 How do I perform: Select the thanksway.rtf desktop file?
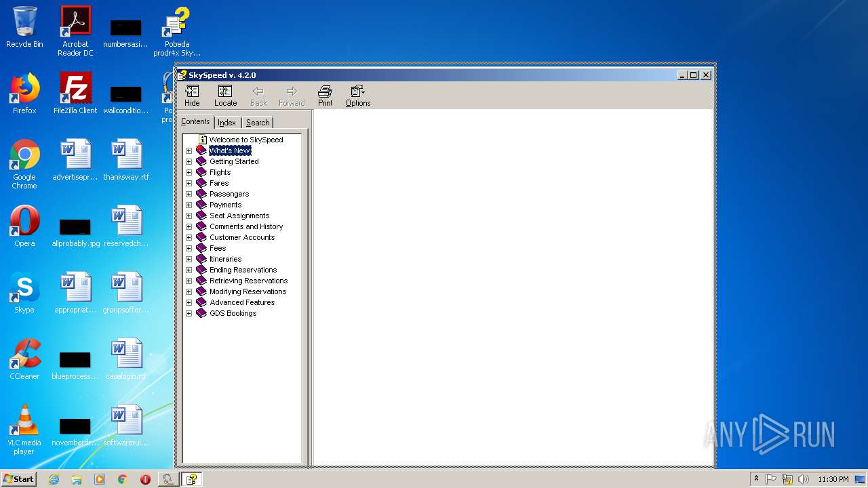(x=126, y=160)
